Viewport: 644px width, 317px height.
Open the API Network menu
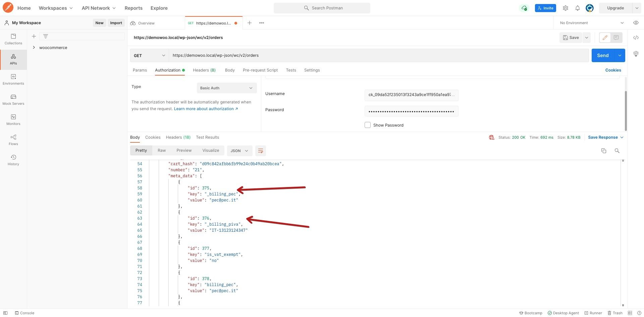tap(99, 8)
